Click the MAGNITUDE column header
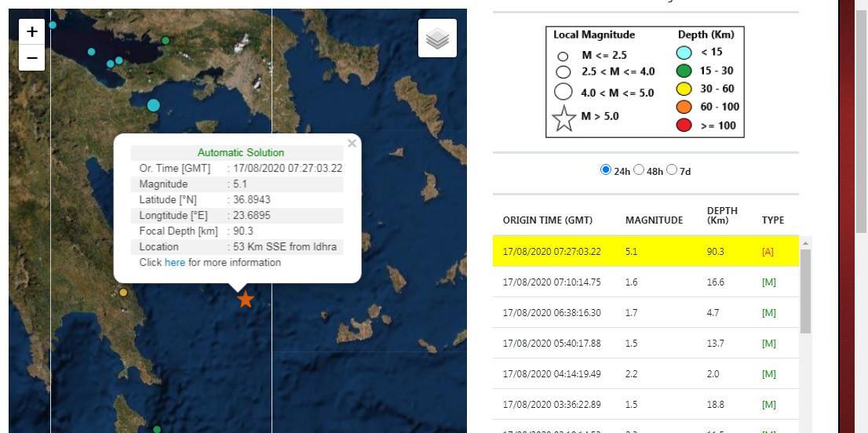This screenshot has width=868, height=433. click(654, 220)
